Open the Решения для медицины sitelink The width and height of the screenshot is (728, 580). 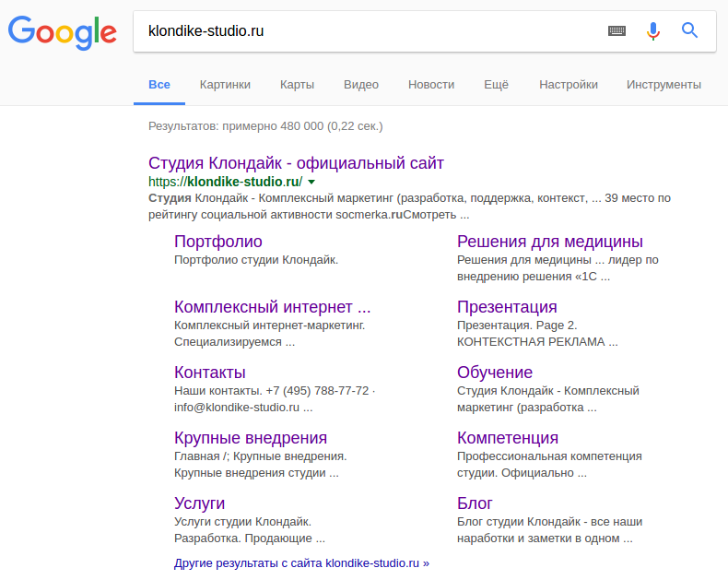click(550, 242)
